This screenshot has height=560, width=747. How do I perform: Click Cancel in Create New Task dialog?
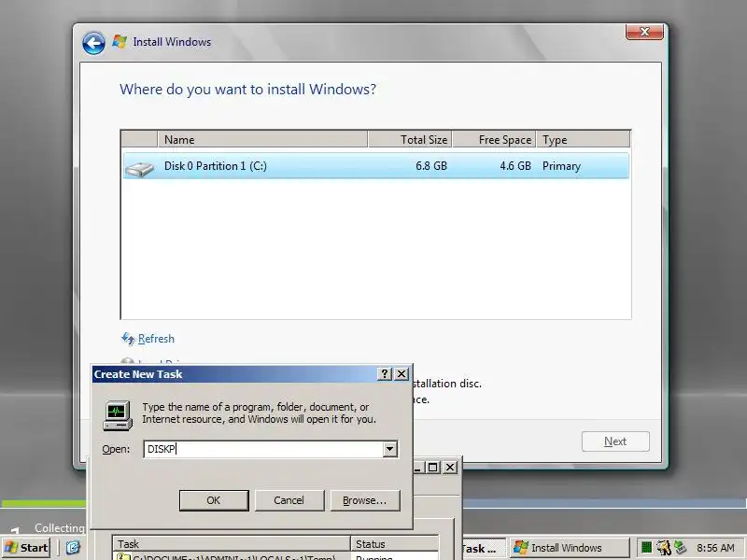[x=289, y=500]
